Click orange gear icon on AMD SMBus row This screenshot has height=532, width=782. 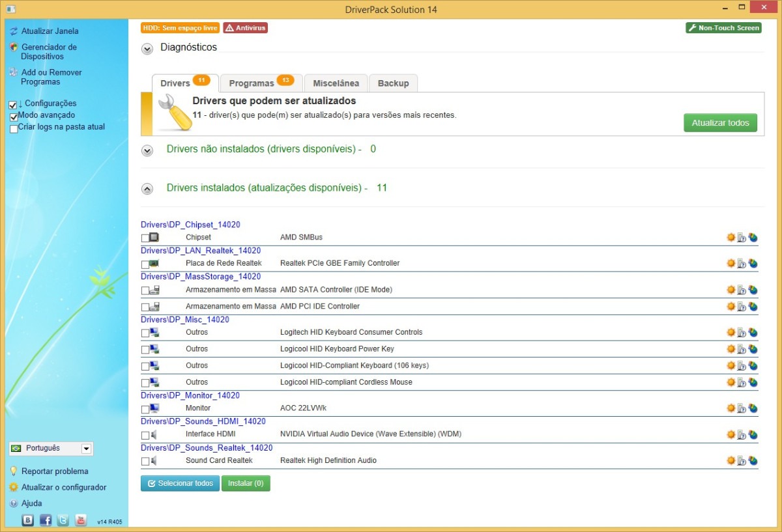(731, 238)
